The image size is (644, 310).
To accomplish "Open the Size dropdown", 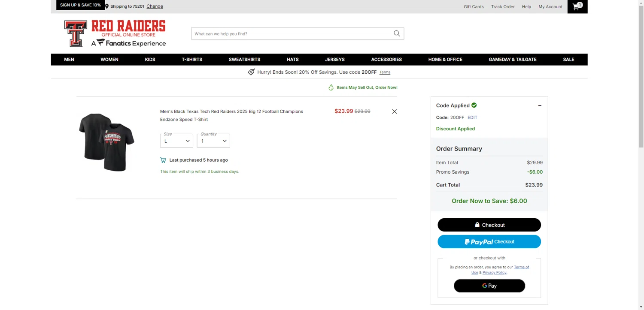I will click(176, 141).
